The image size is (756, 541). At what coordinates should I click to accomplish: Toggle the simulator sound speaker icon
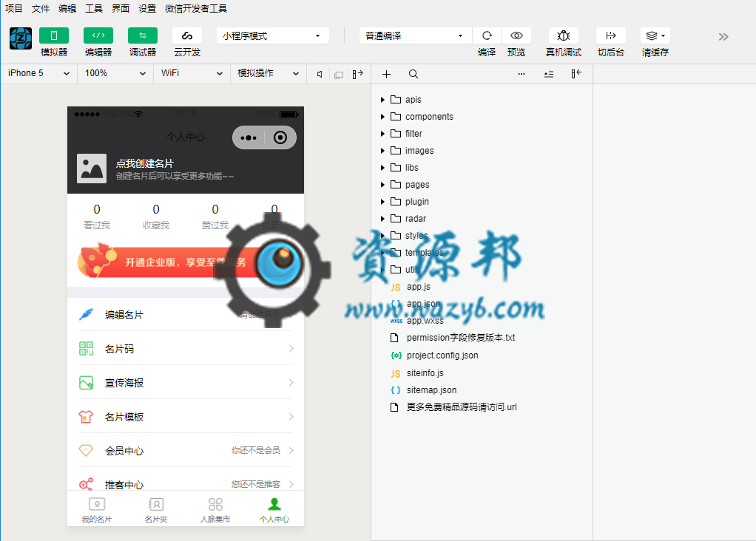coord(320,74)
